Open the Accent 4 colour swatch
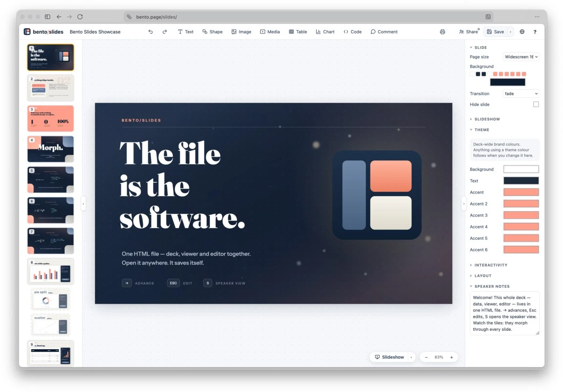Screen dimensions: 563x392 pyautogui.click(x=521, y=227)
